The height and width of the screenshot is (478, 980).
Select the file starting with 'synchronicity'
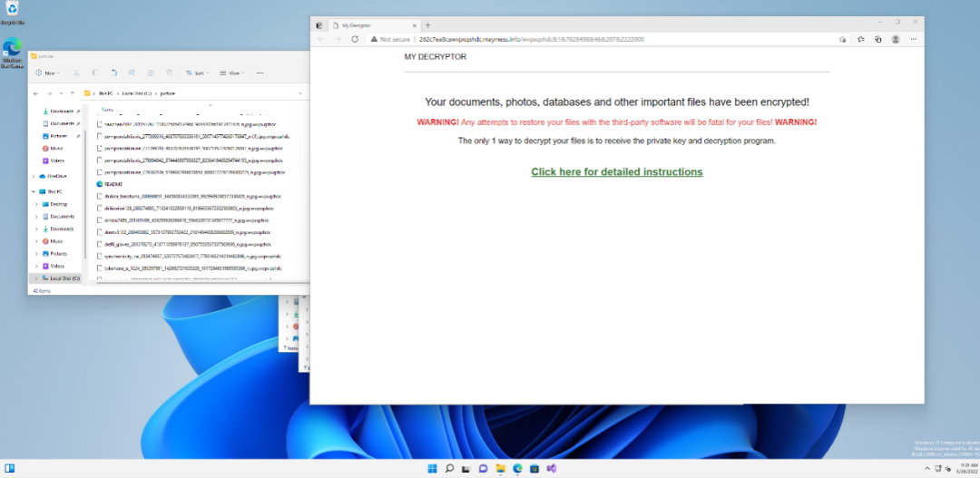tap(190, 256)
